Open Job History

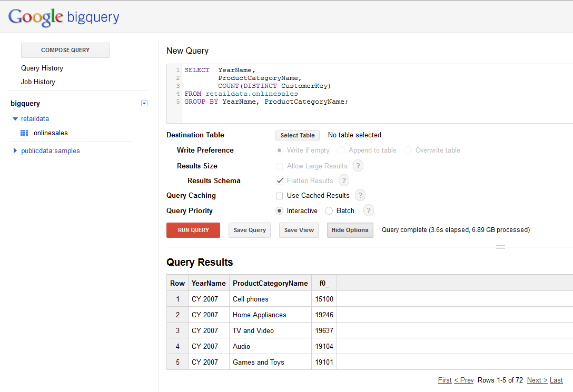[38, 82]
